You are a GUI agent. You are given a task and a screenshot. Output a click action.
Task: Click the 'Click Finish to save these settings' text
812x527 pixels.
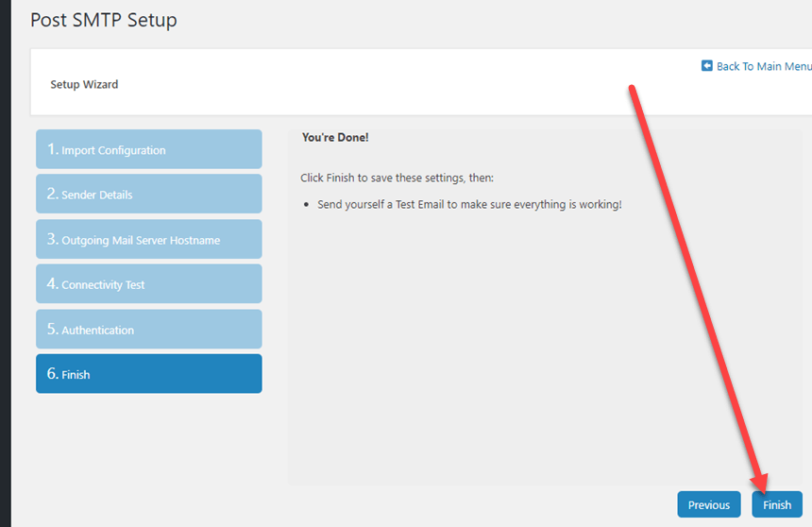397,178
